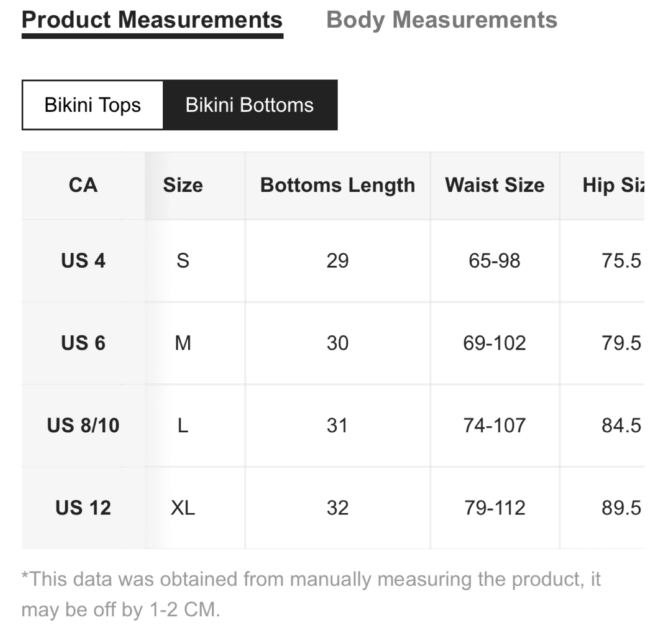Click the Size column header
The image size is (666, 644).
click(183, 185)
